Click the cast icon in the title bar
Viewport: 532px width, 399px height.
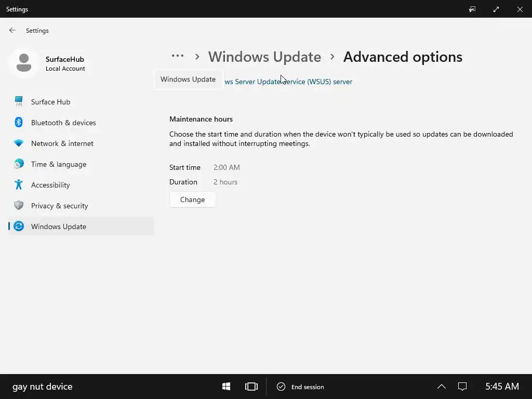[472, 9]
